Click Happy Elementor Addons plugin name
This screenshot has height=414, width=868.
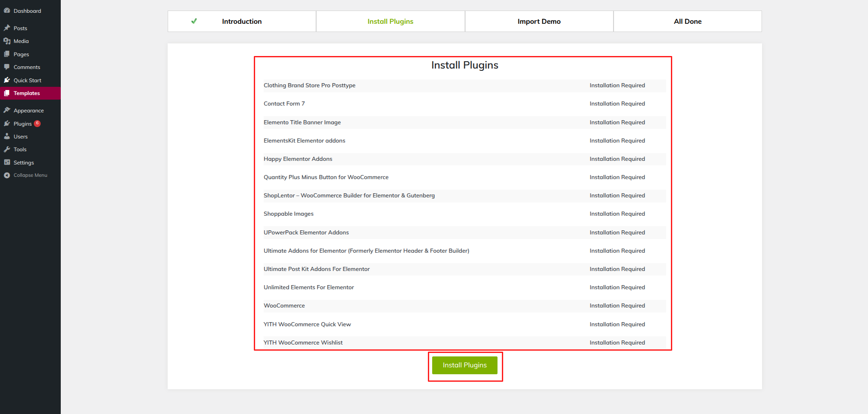298,159
